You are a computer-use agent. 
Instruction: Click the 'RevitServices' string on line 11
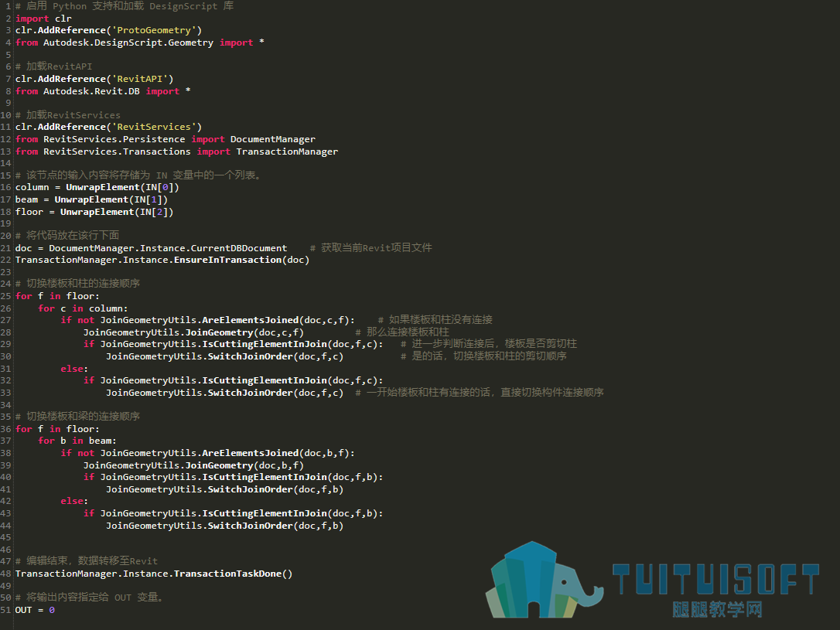tap(154, 127)
